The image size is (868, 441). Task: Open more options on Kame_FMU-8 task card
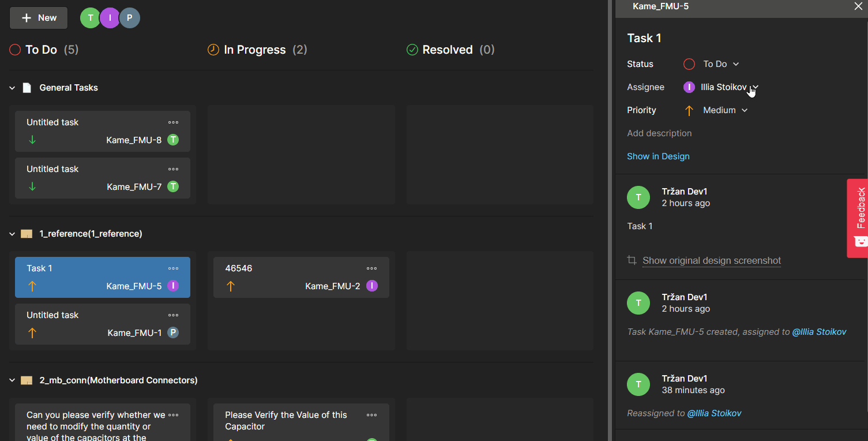(173, 122)
